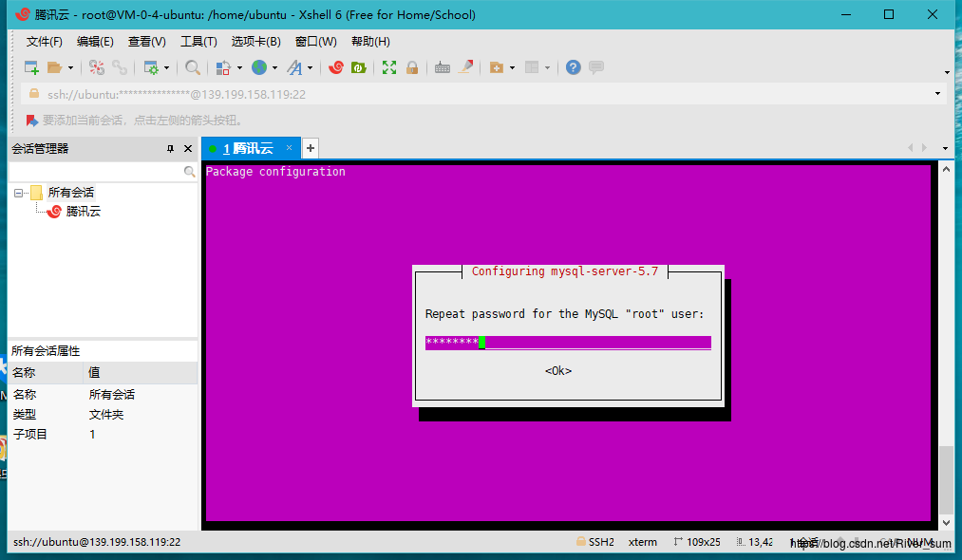Expand the color scheme dropdown arrow

click(x=239, y=68)
